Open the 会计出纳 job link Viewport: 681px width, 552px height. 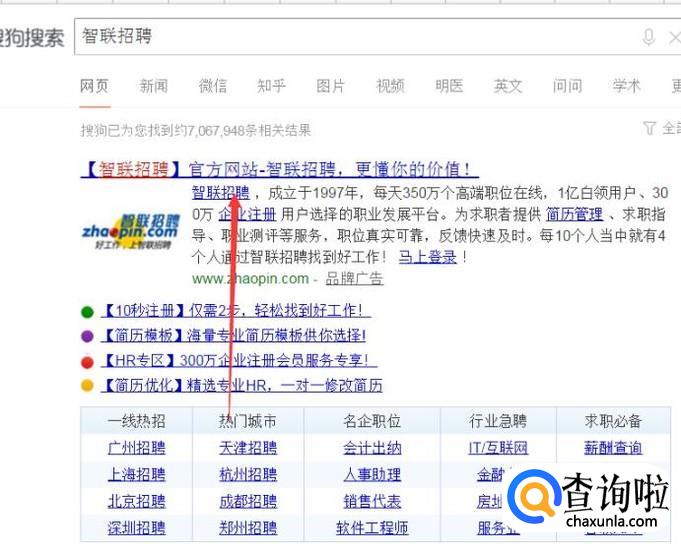[372, 448]
